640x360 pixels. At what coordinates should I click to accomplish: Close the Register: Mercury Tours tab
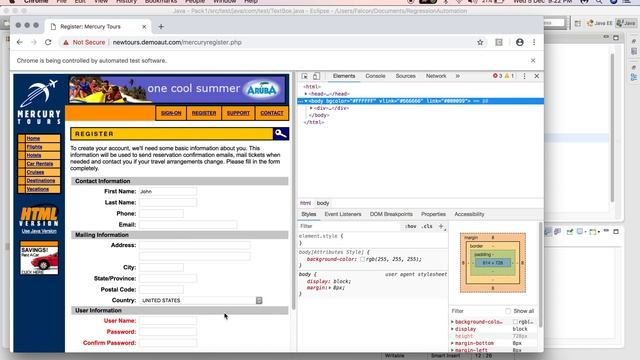coord(144,27)
